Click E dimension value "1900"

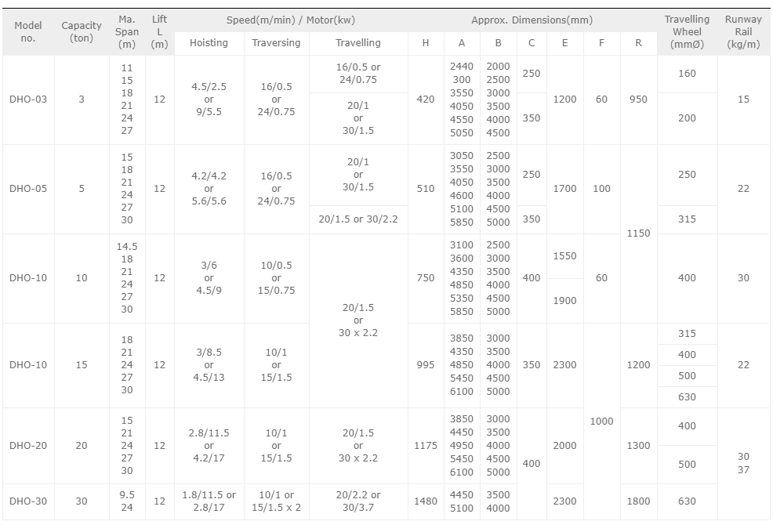564,301
